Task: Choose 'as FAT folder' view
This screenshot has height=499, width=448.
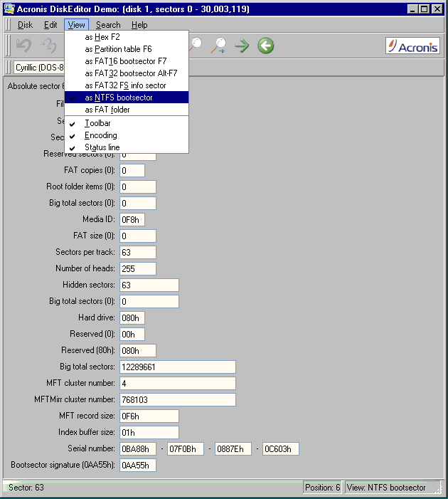Action: click(127, 110)
